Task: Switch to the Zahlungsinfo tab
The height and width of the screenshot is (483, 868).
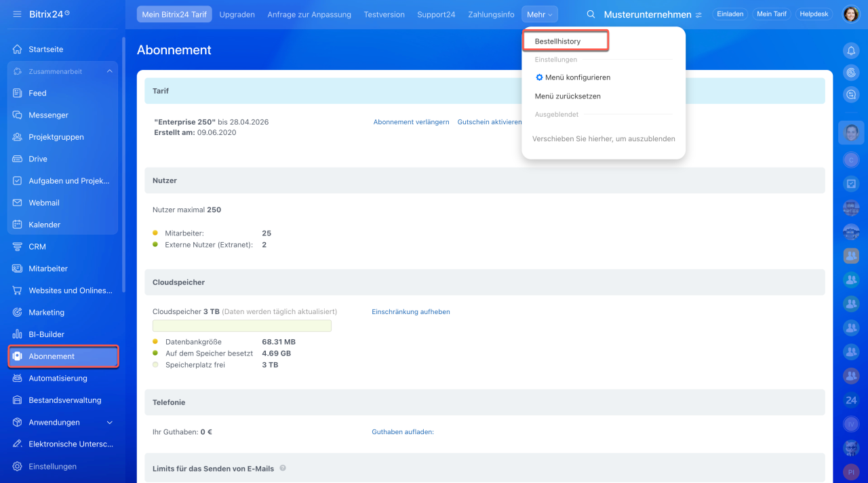Action: [491, 14]
